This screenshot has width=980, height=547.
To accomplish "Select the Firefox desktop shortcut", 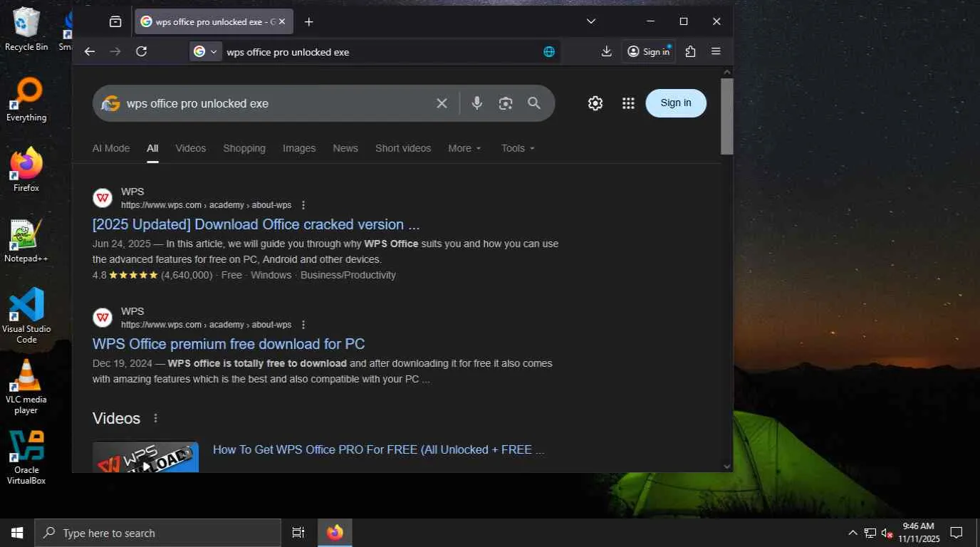I will (x=26, y=170).
